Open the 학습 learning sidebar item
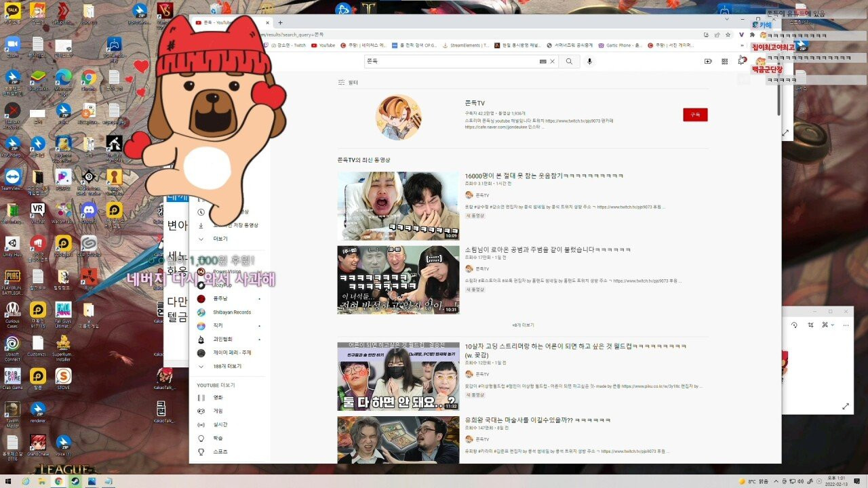 pos(217,438)
